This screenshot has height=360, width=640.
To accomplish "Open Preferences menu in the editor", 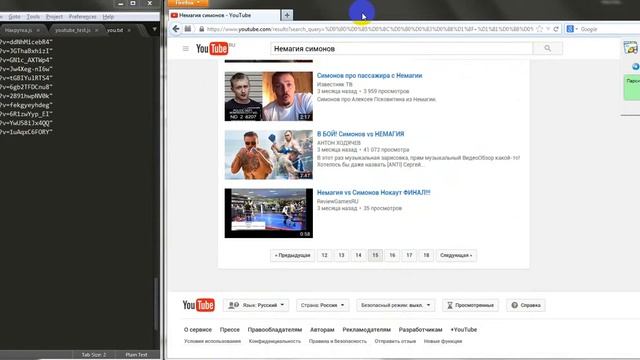I will click(82, 17).
